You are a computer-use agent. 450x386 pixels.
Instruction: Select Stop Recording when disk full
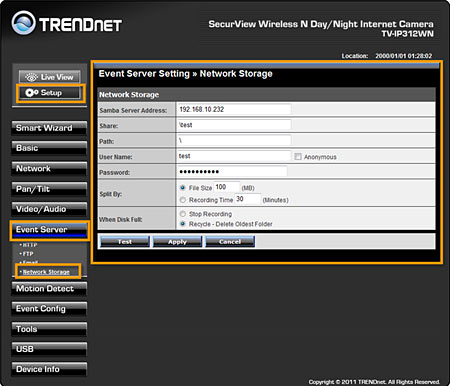tap(182, 214)
